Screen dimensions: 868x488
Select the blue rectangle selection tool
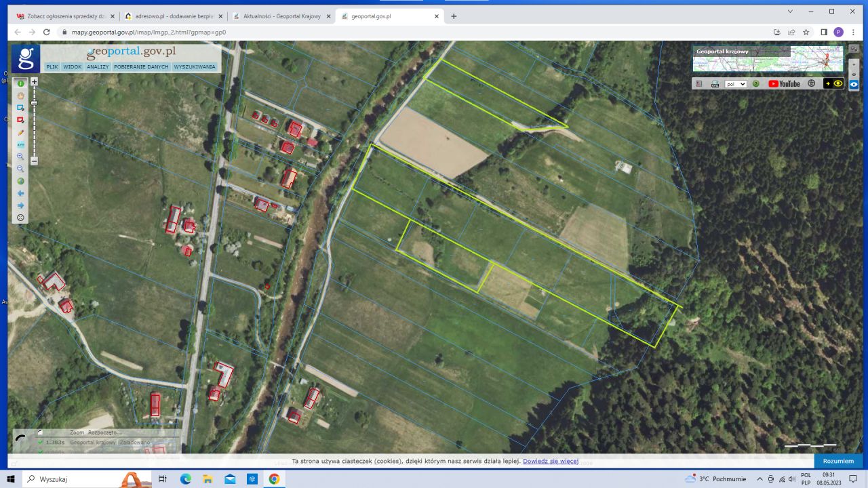[20, 108]
